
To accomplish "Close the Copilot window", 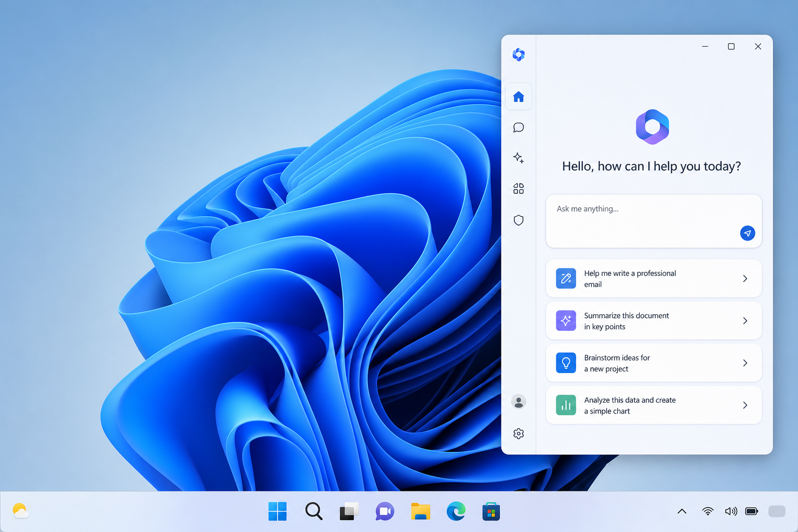I will tap(758, 46).
